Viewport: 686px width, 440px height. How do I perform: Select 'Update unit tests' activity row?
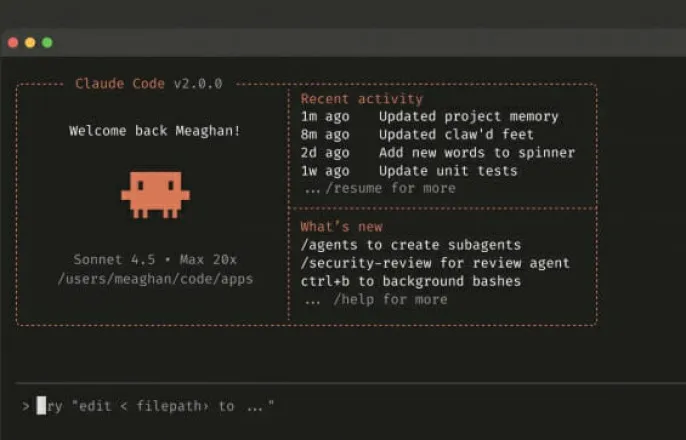pos(409,171)
